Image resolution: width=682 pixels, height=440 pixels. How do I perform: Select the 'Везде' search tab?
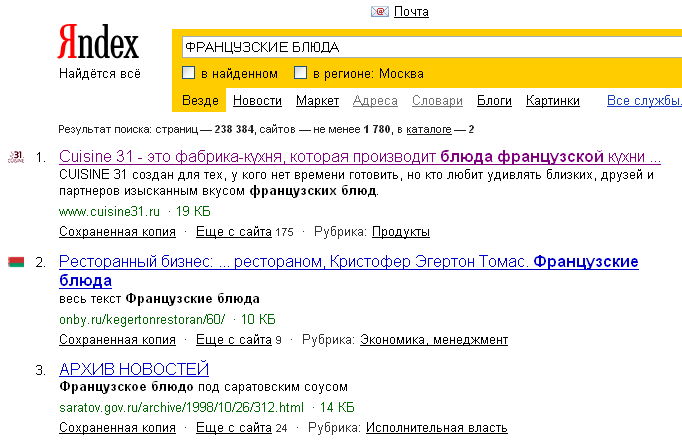point(200,100)
